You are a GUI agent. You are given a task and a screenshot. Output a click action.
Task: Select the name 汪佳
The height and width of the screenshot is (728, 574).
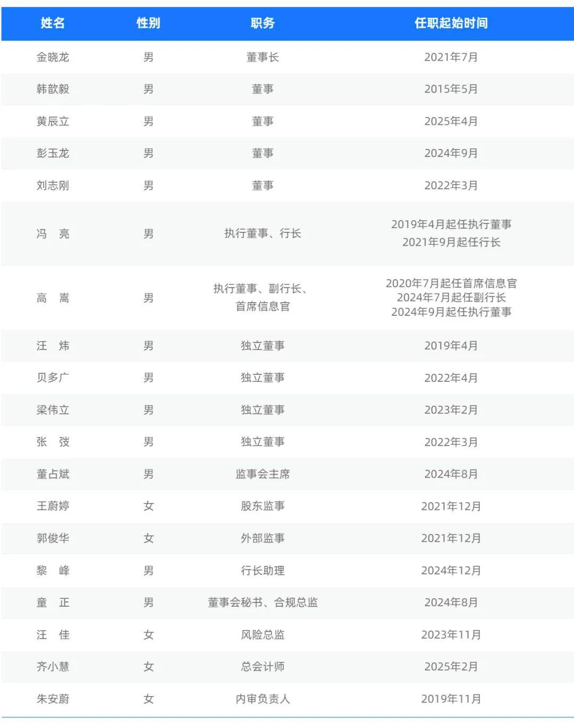coord(53,634)
